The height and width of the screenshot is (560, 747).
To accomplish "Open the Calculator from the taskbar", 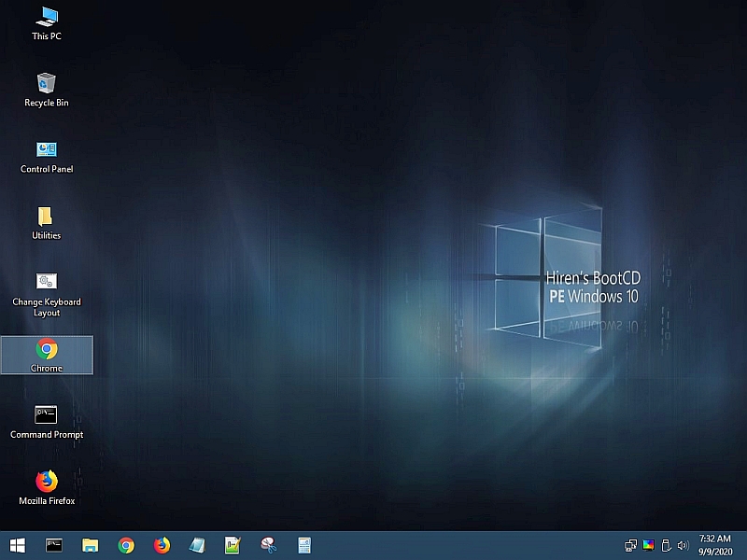I will pos(304,545).
